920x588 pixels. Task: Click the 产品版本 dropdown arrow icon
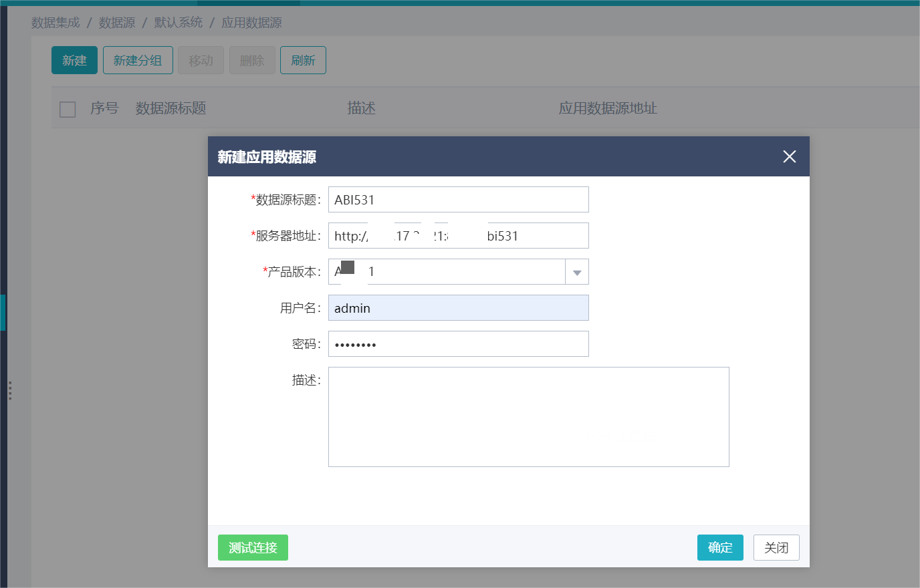click(x=576, y=271)
